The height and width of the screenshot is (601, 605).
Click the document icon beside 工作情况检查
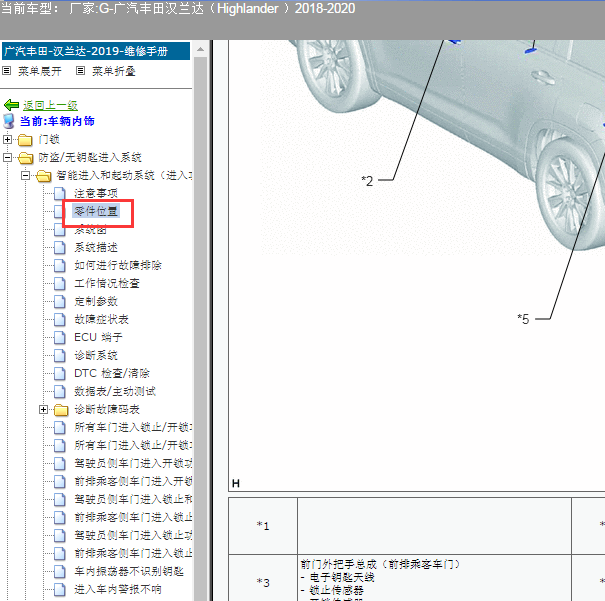click(59, 283)
